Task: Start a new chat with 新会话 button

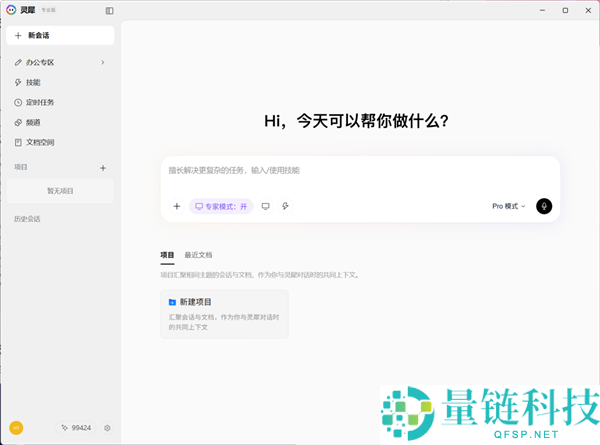Action: point(60,36)
